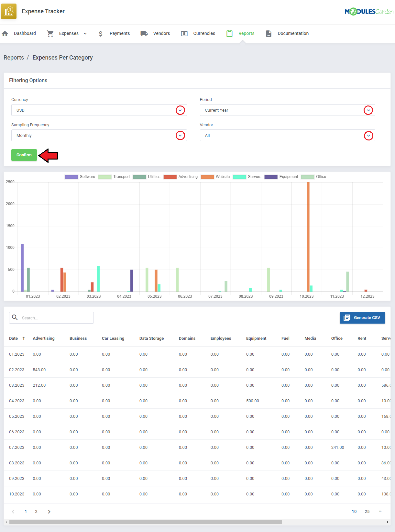This screenshot has height=532, width=395.
Task: Toggle the Transport legend swatch
Action: pos(105,177)
